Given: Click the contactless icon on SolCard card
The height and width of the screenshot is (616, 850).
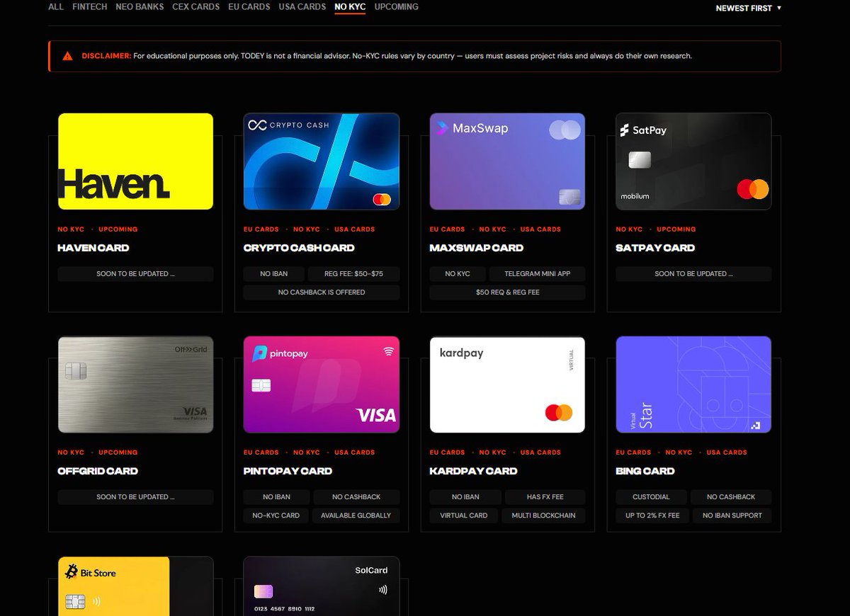Looking at the screenshot, I should click(382, 588).
